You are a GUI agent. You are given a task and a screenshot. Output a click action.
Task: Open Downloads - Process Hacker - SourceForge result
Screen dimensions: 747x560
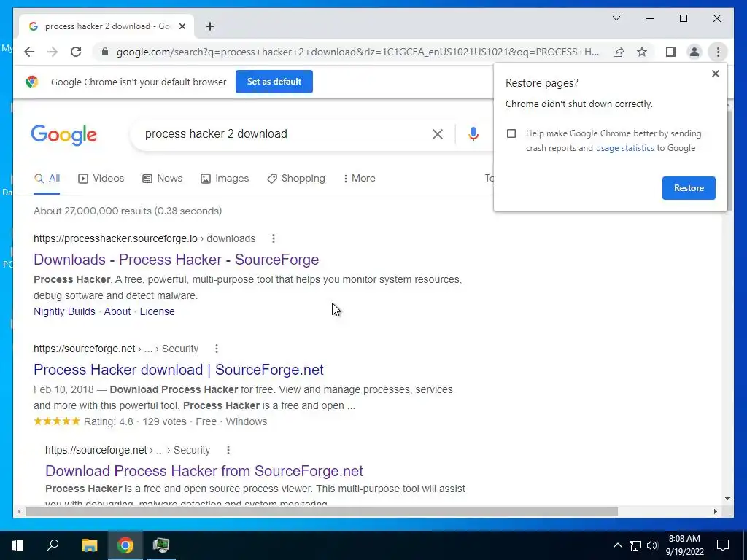tap(177, 260)
